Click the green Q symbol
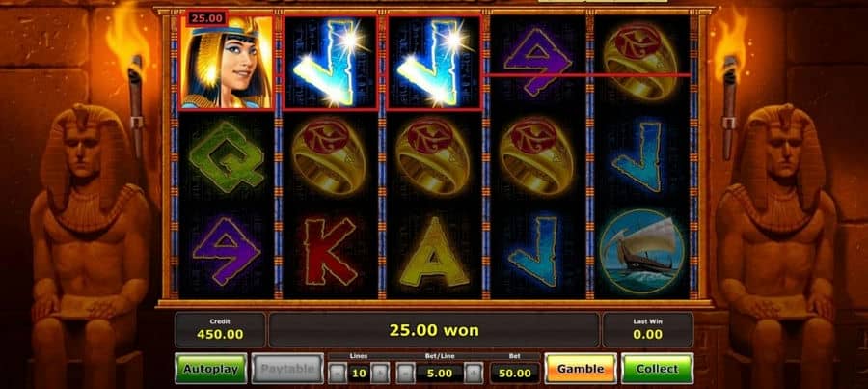The height and width of the screenshot is (389, 868). [226, 157]
